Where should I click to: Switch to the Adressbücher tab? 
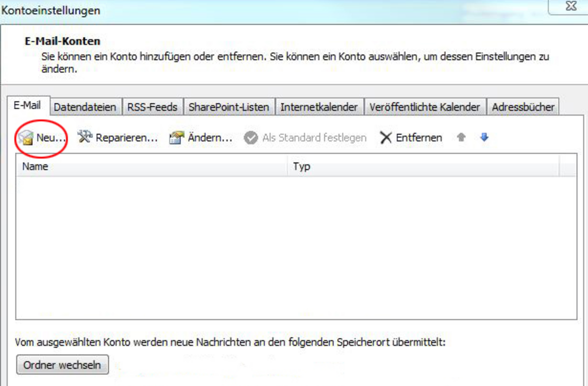523,107
